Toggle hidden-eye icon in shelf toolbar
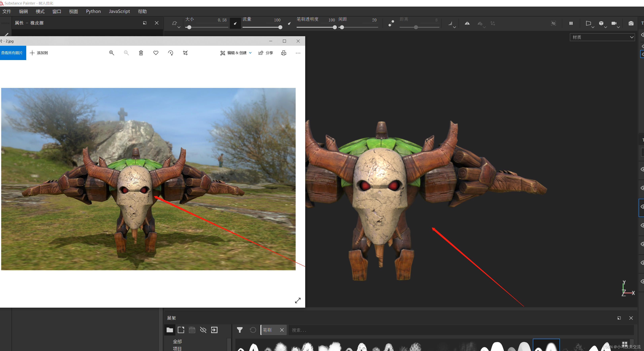 tap(203, 330)
